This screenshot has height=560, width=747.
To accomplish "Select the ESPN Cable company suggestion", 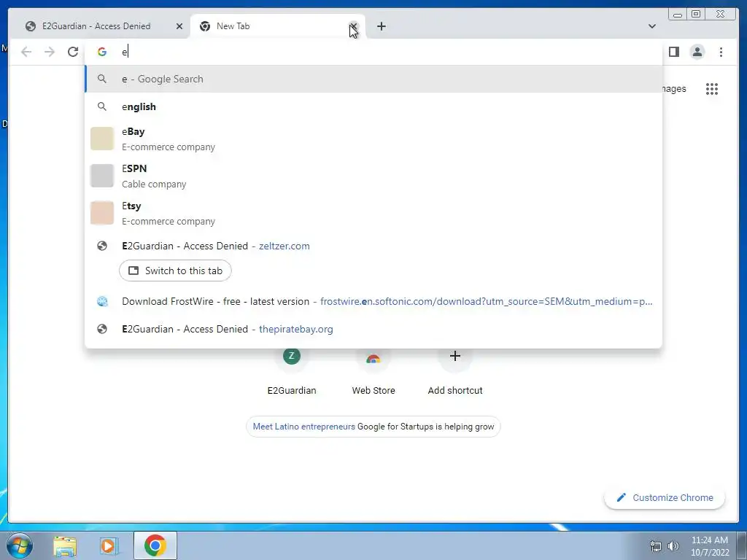I will [373, 176].
